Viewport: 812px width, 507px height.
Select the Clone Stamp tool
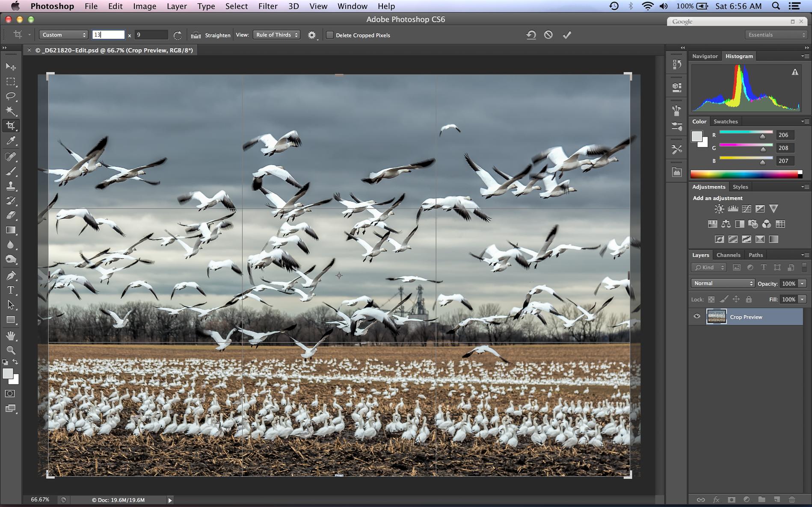coord(11,186)
